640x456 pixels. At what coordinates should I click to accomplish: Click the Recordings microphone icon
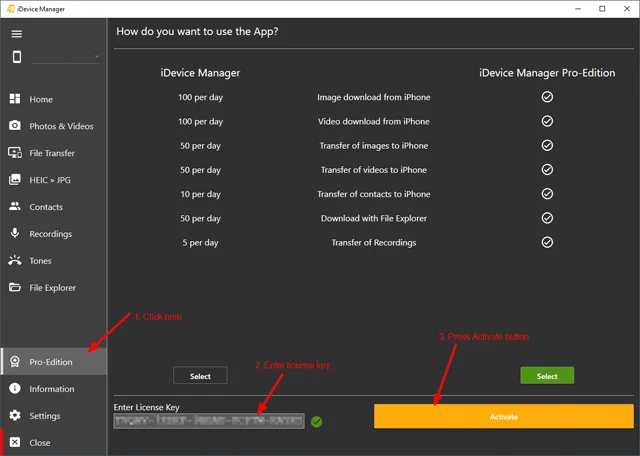click(15, 233)
